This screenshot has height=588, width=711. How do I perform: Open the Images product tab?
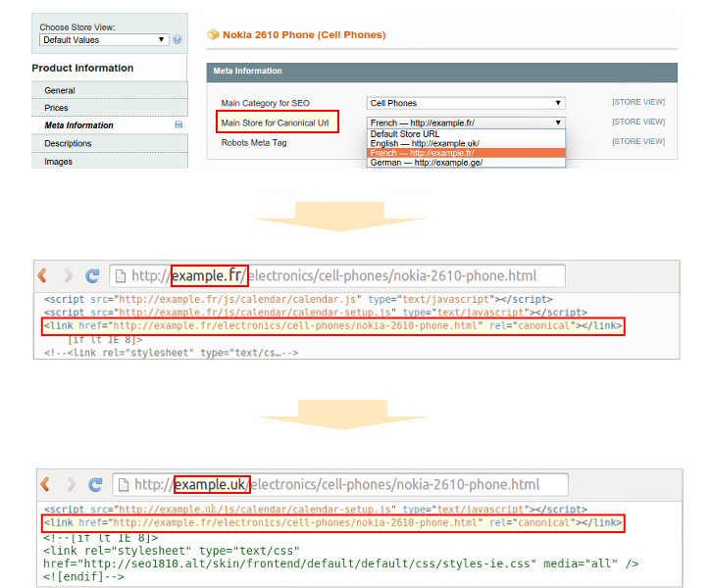(x=109, y=162)
